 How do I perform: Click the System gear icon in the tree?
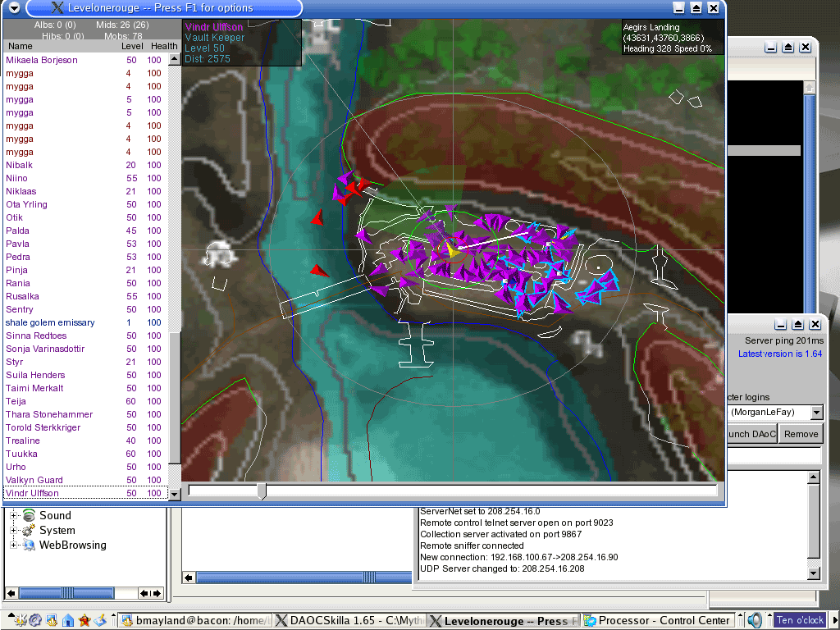29,531
